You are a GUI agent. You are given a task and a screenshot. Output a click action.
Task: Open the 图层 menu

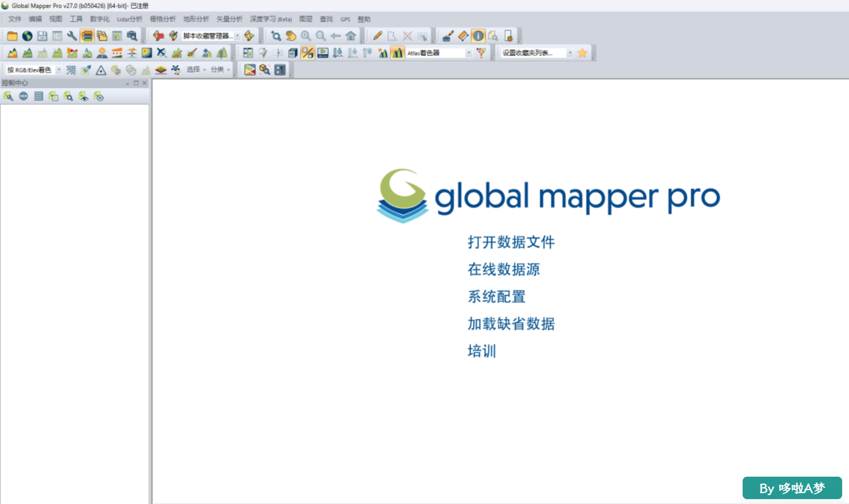306,19
